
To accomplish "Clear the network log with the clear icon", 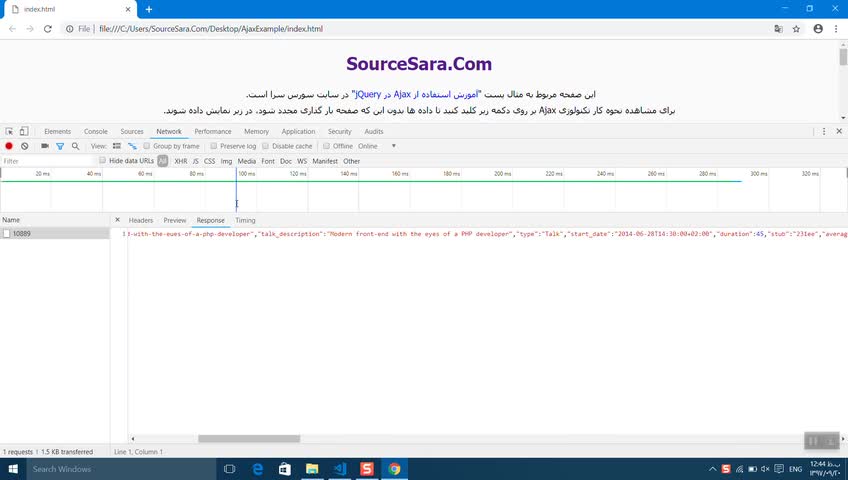I will (24, 146).
